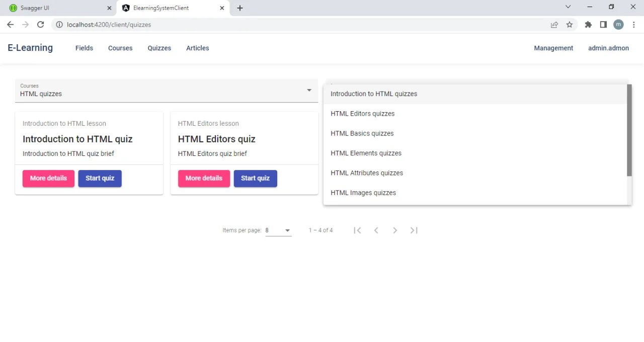Viewport: 644px width, 342px height.
Task: Click the Introduction to HTML quiz brief text
Action: tap(68, 154)
